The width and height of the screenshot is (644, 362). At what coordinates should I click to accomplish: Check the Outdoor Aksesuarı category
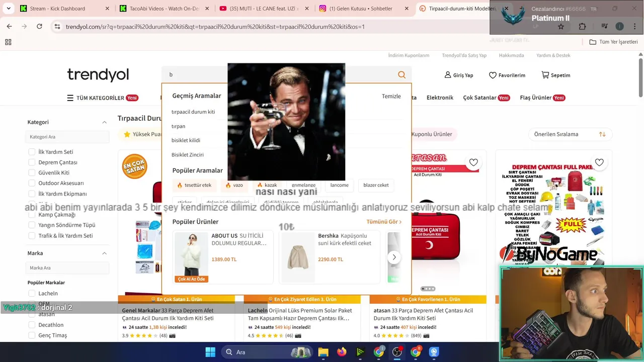[x=32, y=184]
